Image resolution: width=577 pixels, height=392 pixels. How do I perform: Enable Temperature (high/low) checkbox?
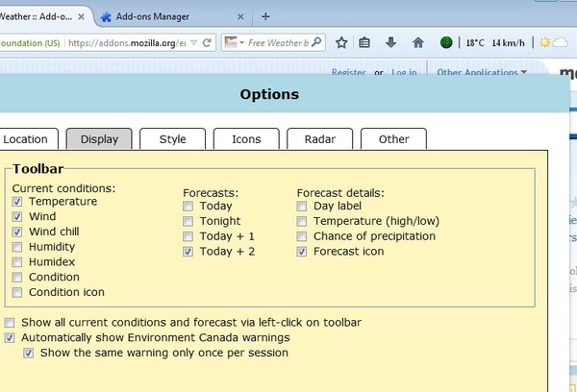pyautogui.click(x=302, y=221)
